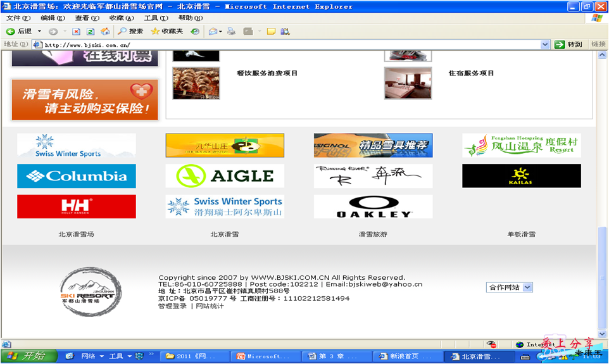The image size is (609, 364).
Task: Open the 文件(F) menu
Action: [18, 18]
